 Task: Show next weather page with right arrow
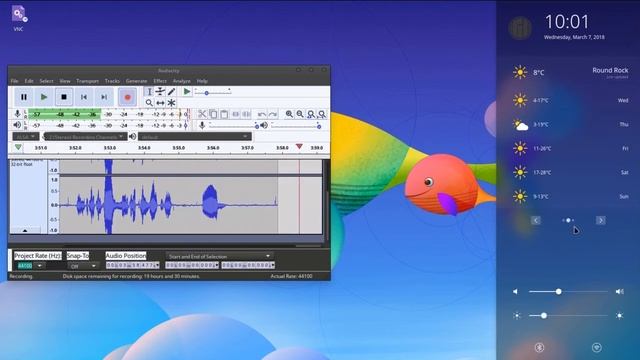coord(600,220)
